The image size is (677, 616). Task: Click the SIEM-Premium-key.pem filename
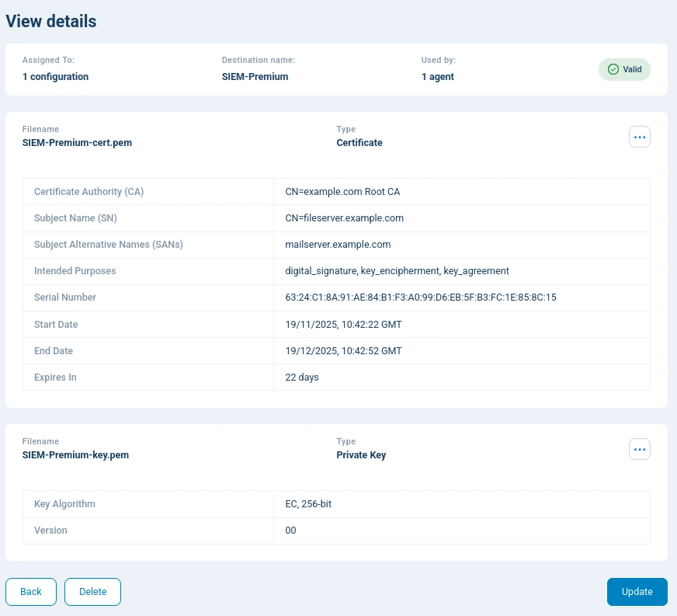tap(75, 455)
